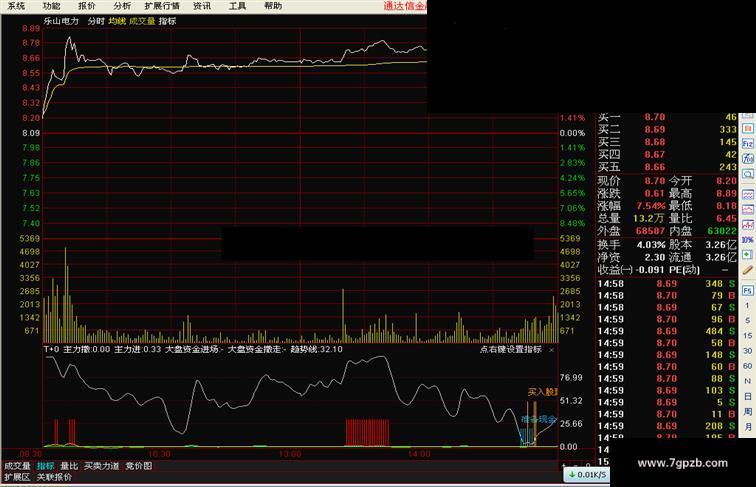Screen dimensions: 756x487
Task: Switch to the 60-minute period in sidebar
Action: pos(747,366)
